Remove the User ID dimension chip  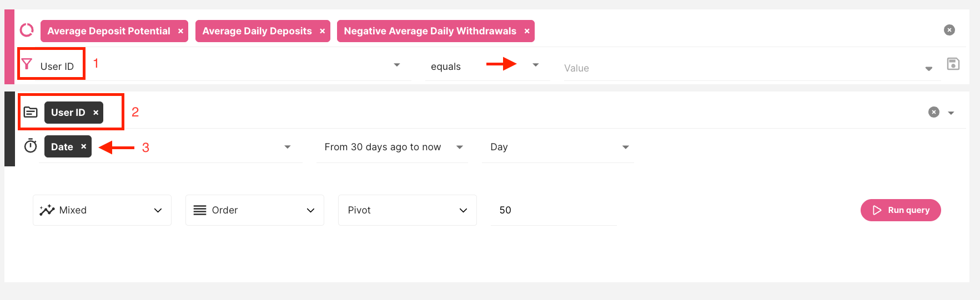coord(96,113)
